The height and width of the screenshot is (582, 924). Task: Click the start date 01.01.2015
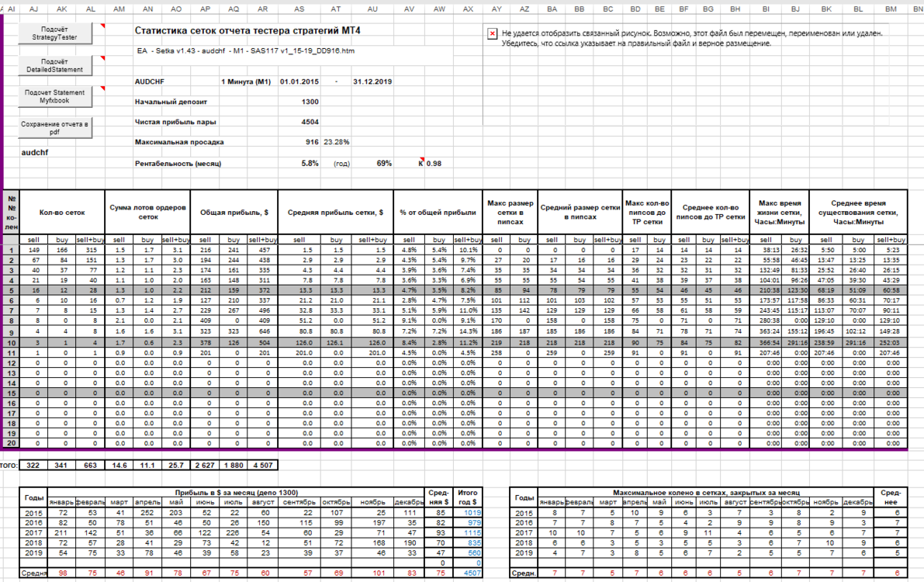pos(299,82)
